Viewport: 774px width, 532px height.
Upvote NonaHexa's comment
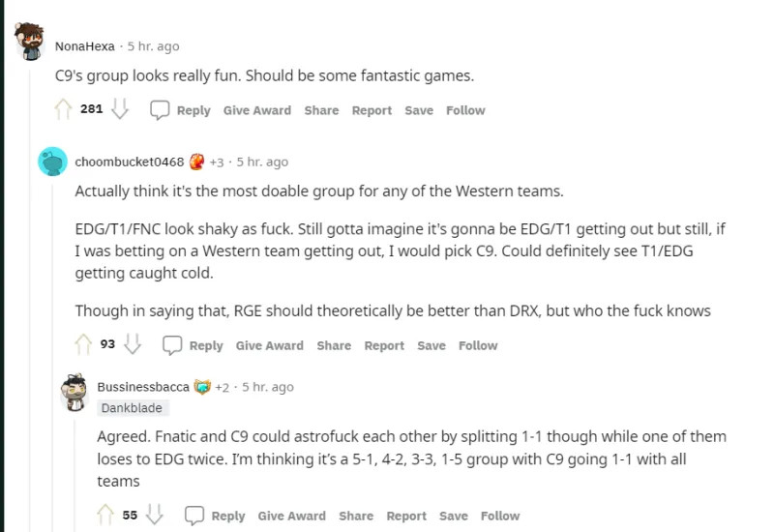pos(65,110)
